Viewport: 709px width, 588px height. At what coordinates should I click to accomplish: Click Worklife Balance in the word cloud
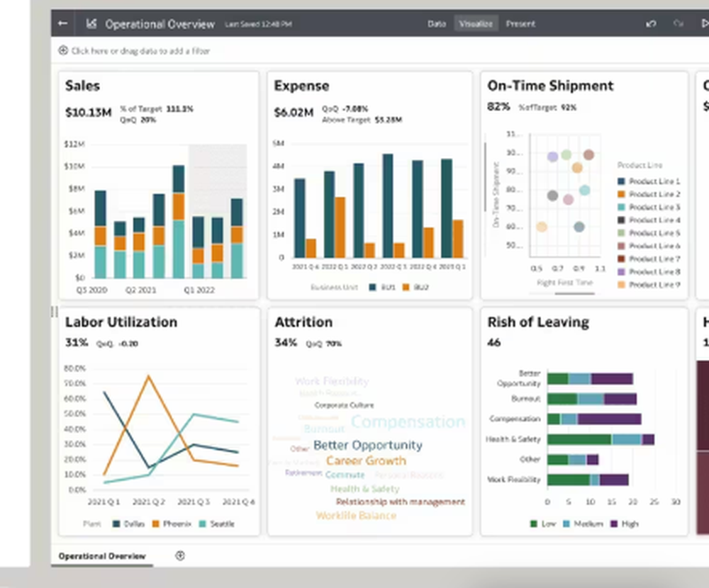pos(357,516)
